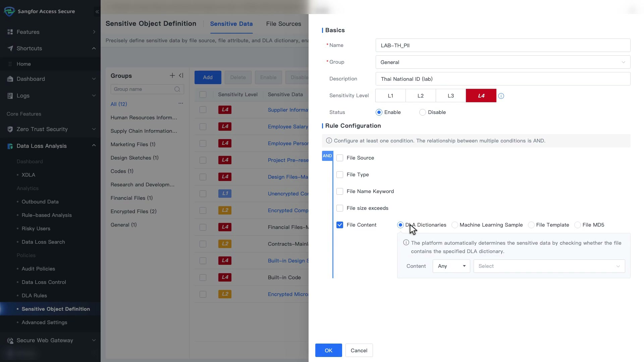
Task: Open Advanced Settings in the sidebar
Action: (x=44, y=322)
